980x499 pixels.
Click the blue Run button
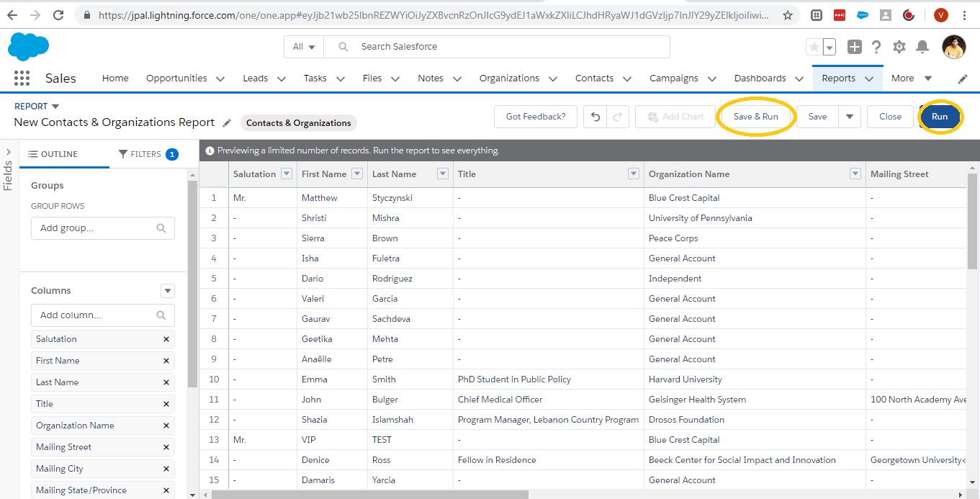940,117
